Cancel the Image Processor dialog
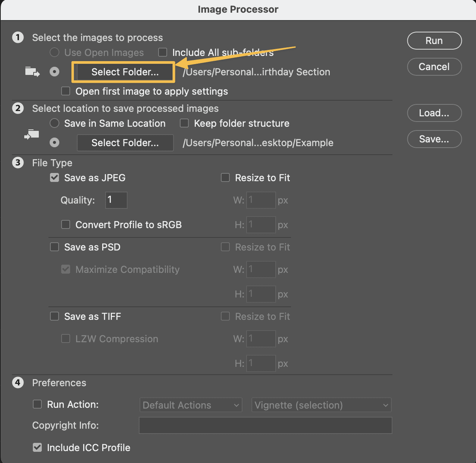 click(434, 67)
